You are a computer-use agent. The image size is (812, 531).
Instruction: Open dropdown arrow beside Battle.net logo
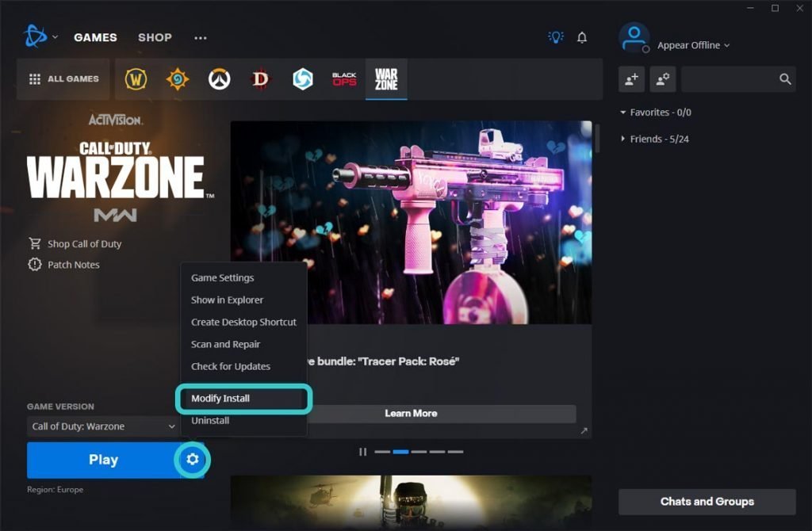coord(55,37)
